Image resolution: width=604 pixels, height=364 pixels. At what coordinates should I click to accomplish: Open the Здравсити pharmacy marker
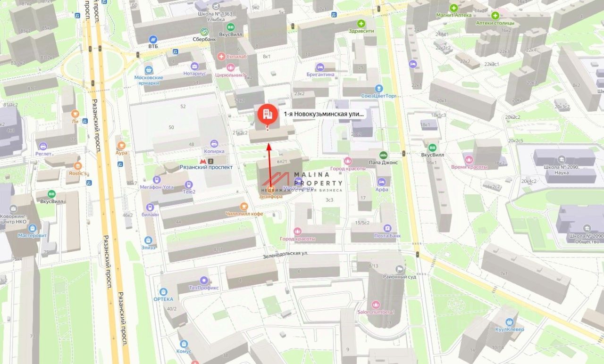click(x=361, y=23)
